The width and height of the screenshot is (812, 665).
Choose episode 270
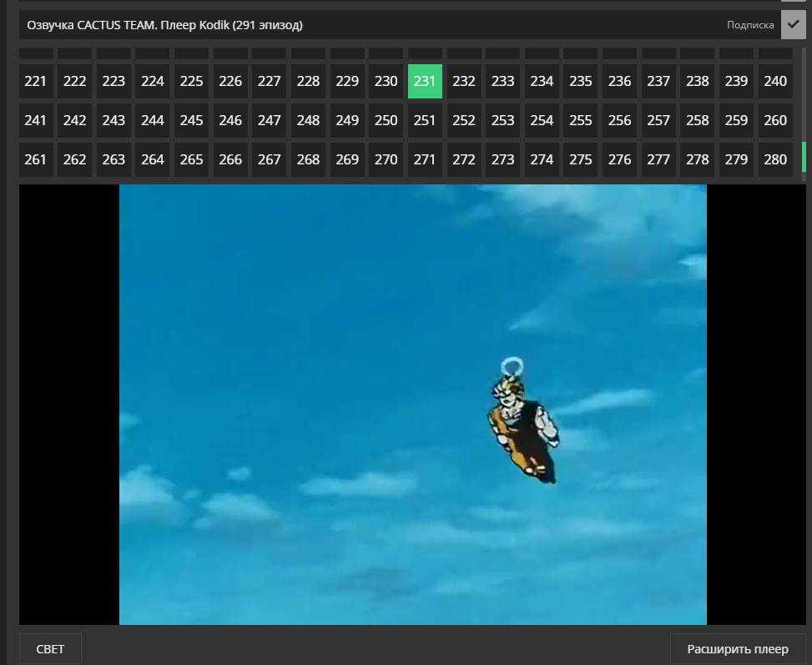(x=386, y=159)
